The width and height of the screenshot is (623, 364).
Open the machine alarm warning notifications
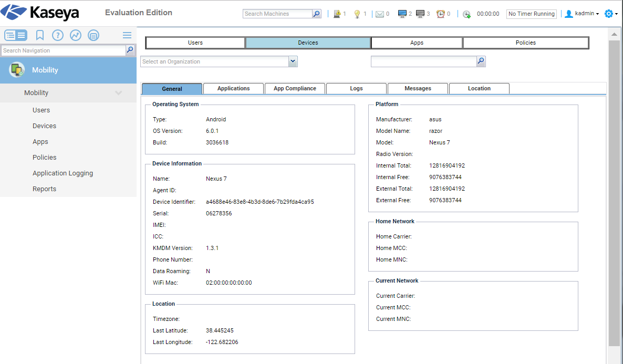pyautogui.click(x=337, y=14)
